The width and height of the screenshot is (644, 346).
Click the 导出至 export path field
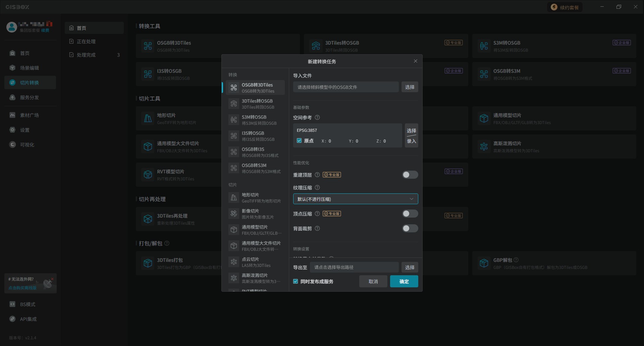[354, 268]
